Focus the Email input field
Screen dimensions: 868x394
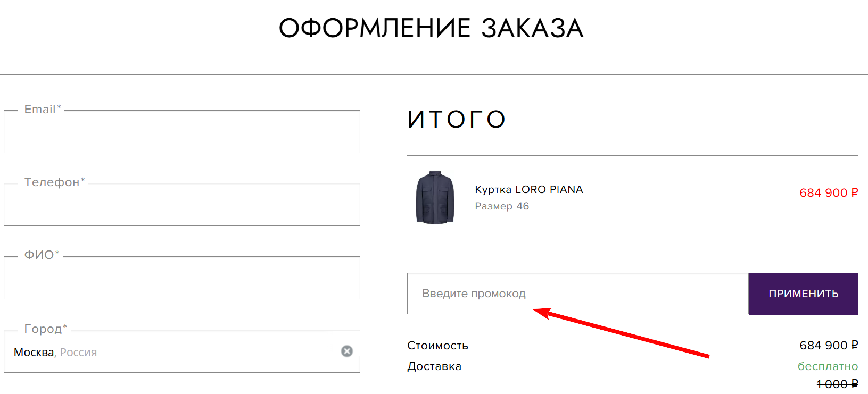tap(181, 133)
